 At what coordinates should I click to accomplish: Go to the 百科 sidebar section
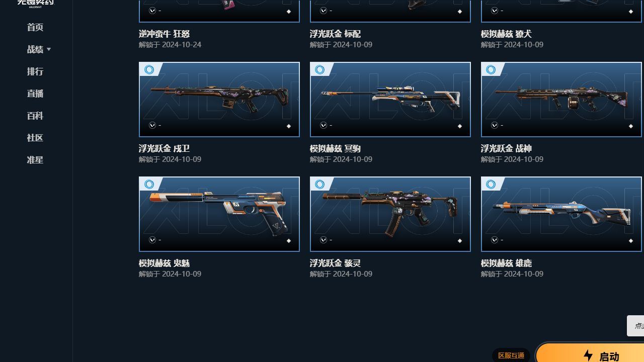[35, 116]
